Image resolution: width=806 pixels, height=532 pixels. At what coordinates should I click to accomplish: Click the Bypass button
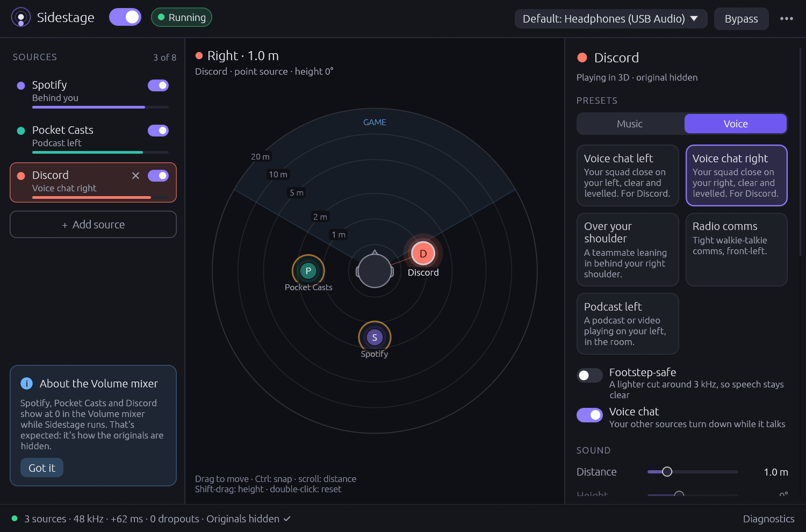click(x=741, y=19)
